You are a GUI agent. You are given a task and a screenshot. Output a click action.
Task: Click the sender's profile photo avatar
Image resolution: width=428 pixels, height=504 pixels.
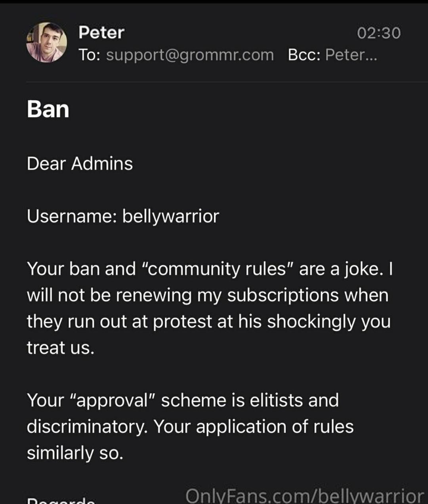(46, 42)
